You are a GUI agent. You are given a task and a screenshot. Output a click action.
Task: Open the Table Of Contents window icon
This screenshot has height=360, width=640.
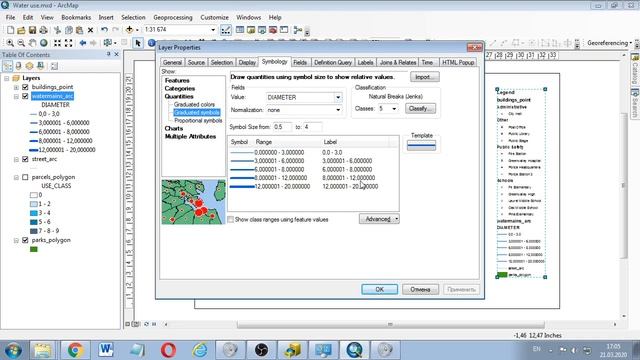[x=240, y=30]
